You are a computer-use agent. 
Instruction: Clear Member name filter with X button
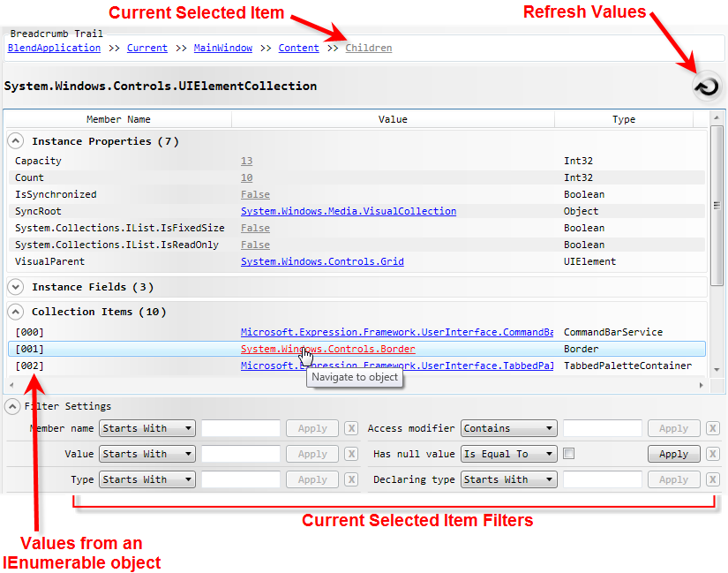click(x=351, y=428)
